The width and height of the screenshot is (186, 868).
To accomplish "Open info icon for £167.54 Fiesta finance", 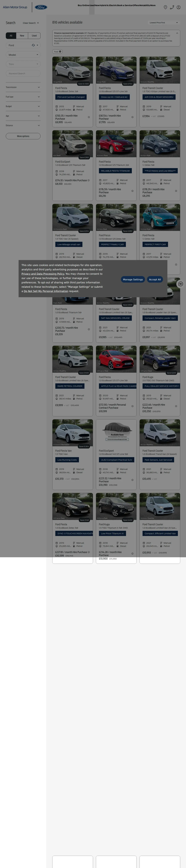I will (x=132, y=117).
